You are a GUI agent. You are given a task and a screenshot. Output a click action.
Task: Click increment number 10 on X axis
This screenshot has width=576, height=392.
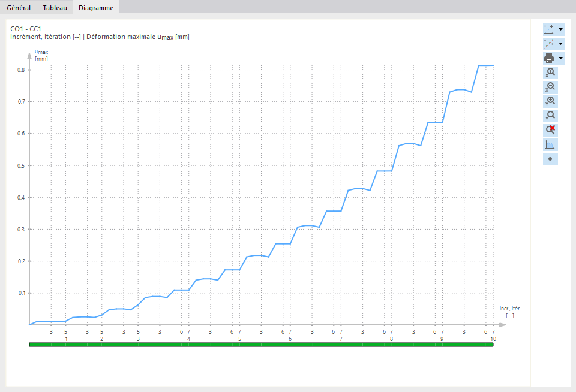pyautogui.click(x=493, y=339)
